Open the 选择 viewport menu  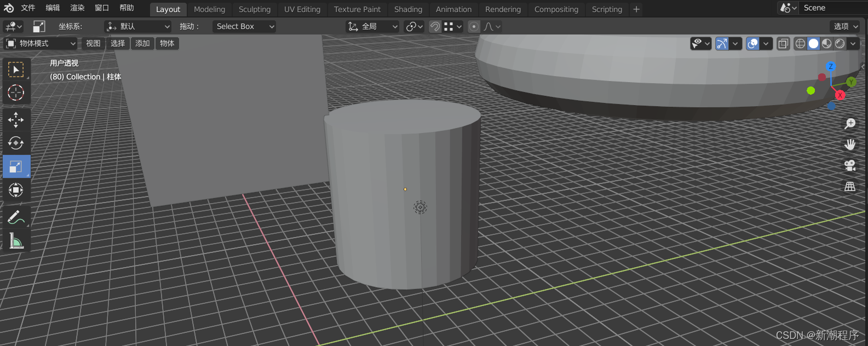click(x=118, y=43)
